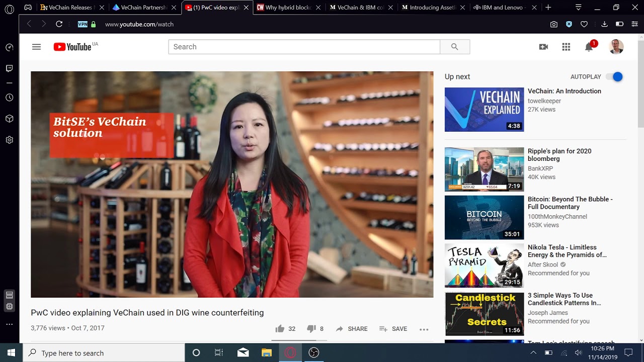Open the Opera battery saver icon

619,24
